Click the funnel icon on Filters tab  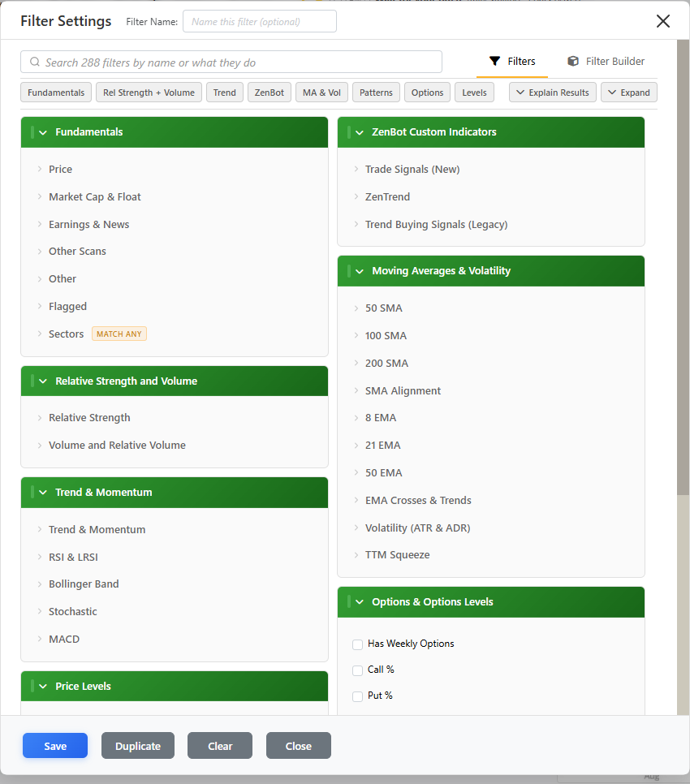coord(494,61)
